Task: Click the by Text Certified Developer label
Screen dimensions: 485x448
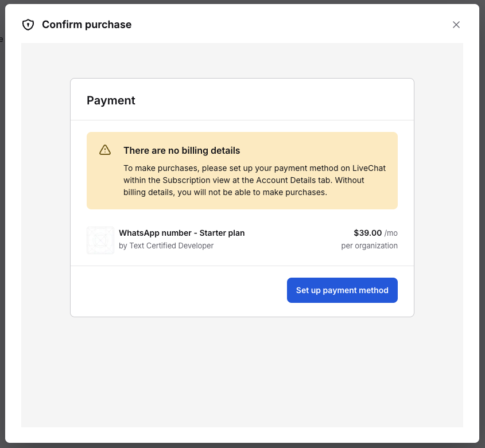Action: (x=166, y=246)
